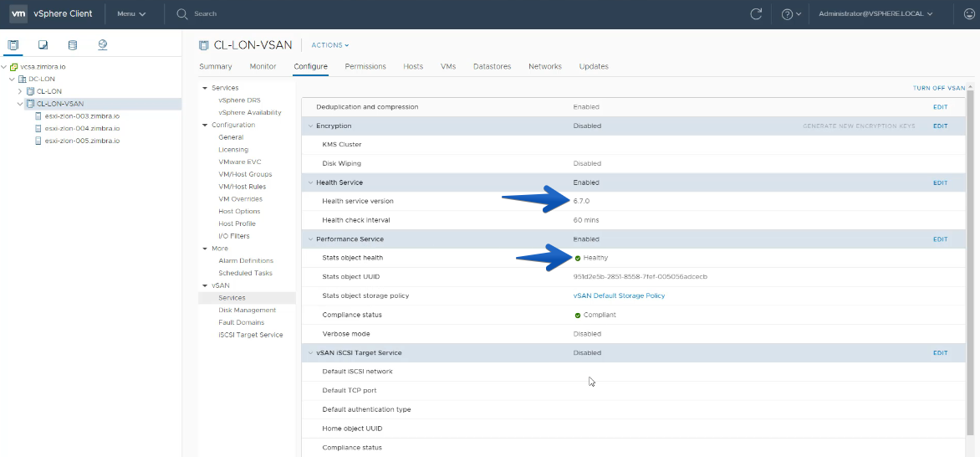This screenshot has width=980, height=457.
Task: Click the host icon of esxi-zion-004.zimbra.io
Action: tap(38, 128)
